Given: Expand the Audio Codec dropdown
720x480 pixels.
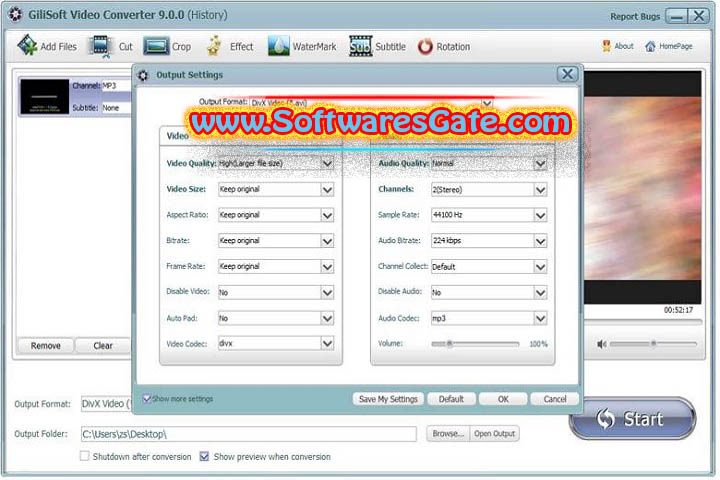Looking at the screenshot, I should coord(540,318).
